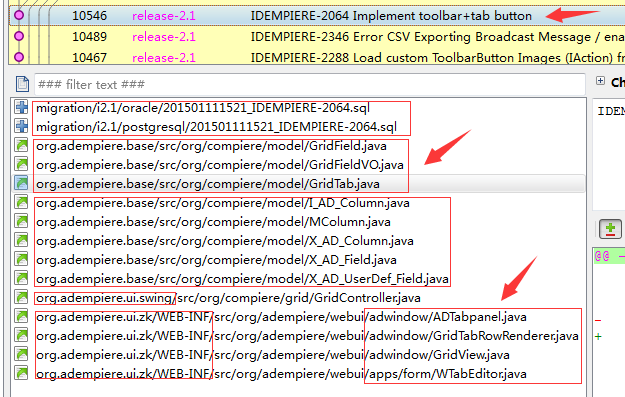Screen dimensions: 625x397
Task: Click modified icon for I_AD_Column.java
Action: pyautogui.click(x=22, y=202)
